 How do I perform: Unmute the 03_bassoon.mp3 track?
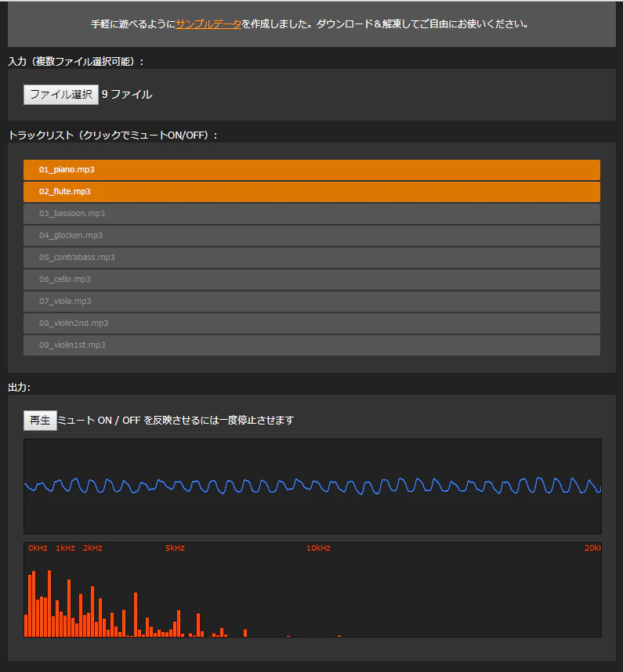pos(312,214)
